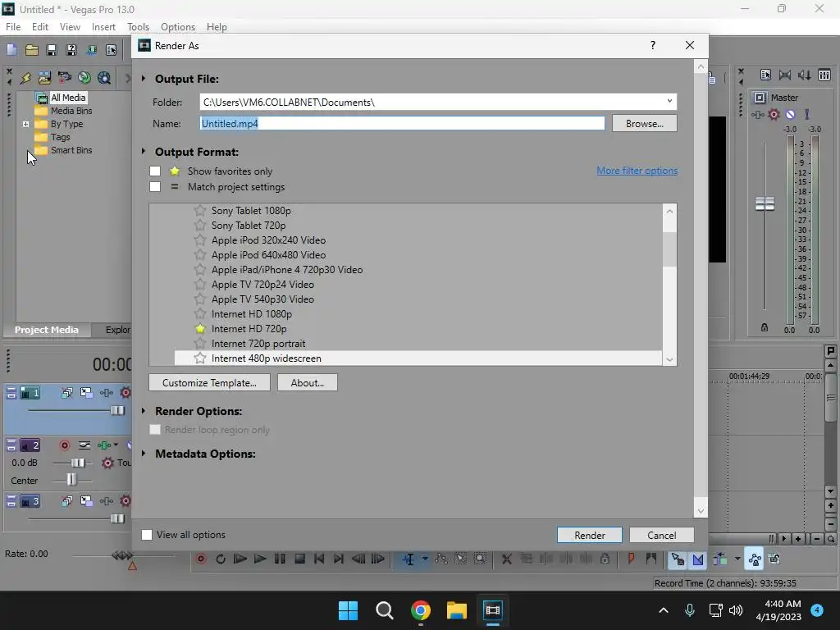Screen dimensions: 840x630
Task: Click the Import Media lightning icon
Action: coord(25,78)
